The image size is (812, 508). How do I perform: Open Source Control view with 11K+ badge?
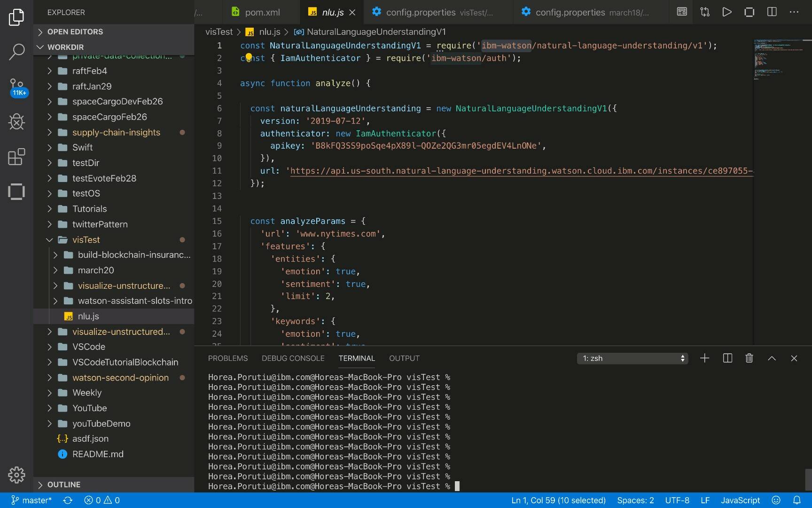(17, 87)
